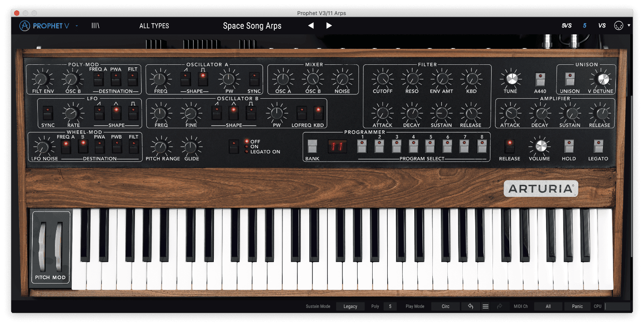Enable the A440 reference tone switch
The image size is (644, 326).
[540, 79]
